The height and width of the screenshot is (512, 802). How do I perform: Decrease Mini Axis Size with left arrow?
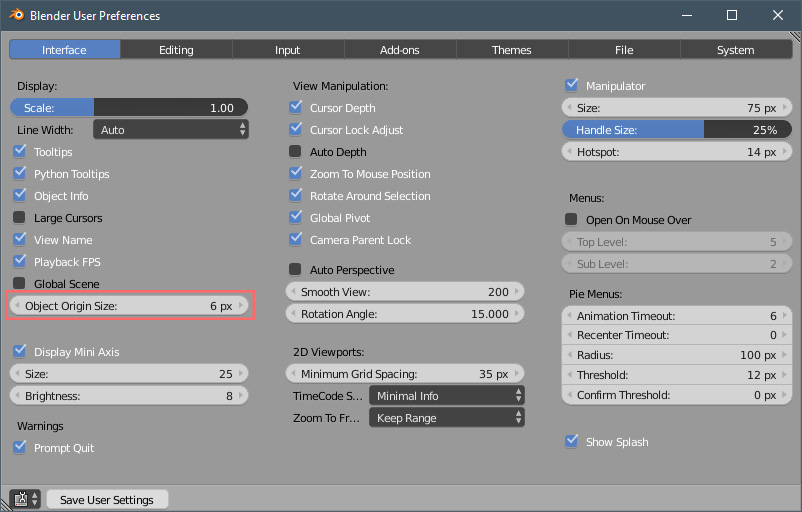pyautogui.click(x=17, y=373)
